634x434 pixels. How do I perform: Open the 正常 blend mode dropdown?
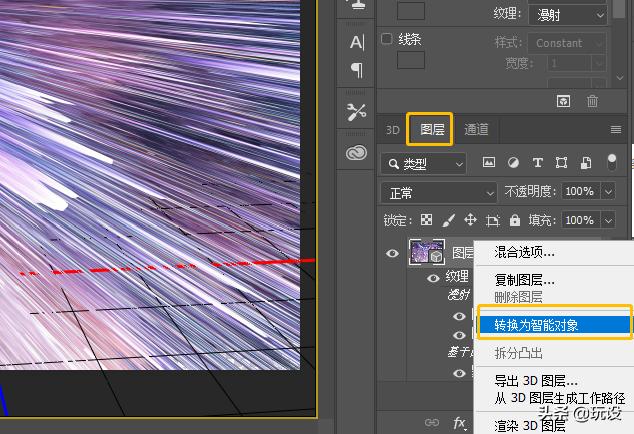[439, 193]
